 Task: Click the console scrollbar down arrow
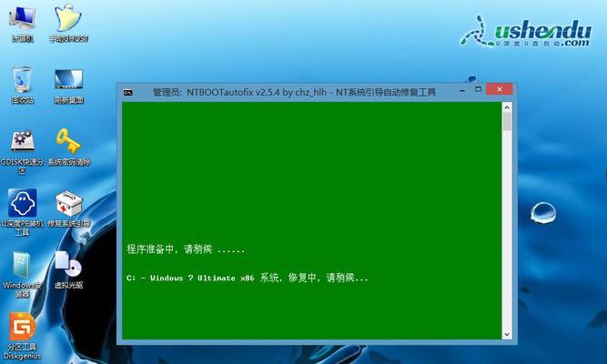(x=507, y=334)
